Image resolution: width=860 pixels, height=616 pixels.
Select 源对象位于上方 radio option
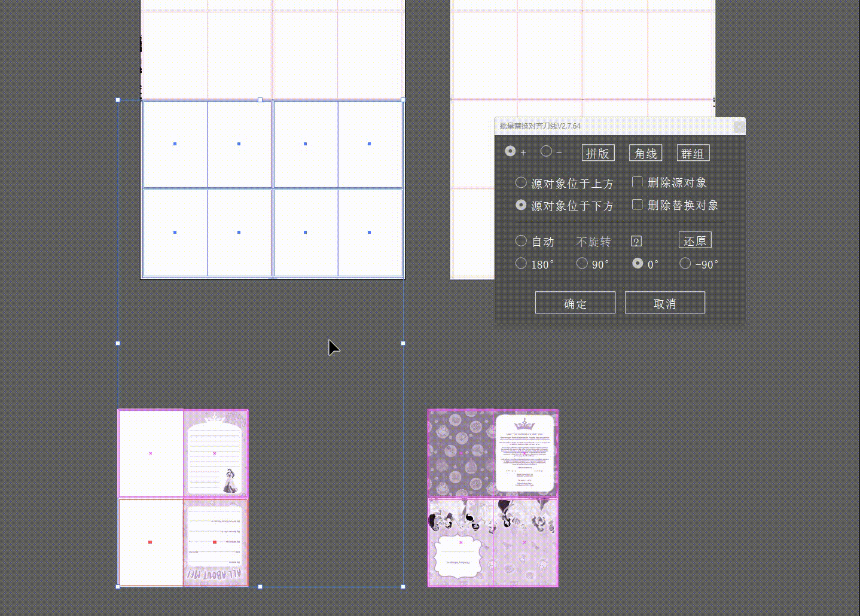click(x=521, y=182)
